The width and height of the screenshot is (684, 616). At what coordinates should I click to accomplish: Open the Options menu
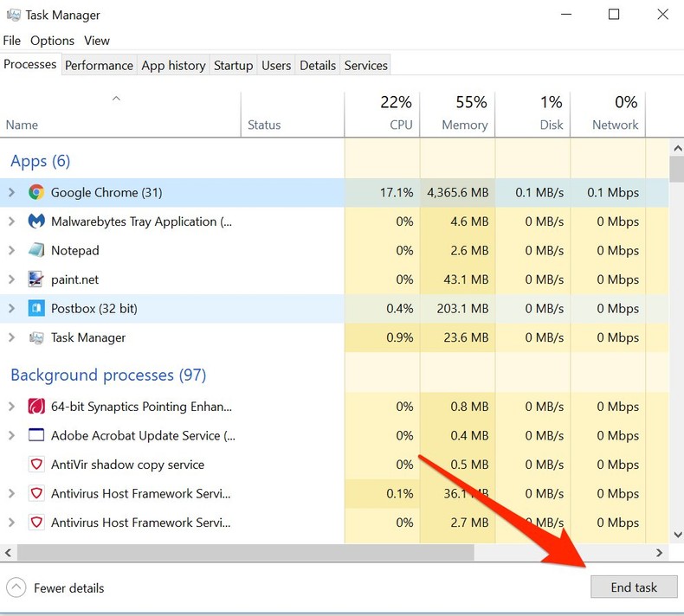coord(52,41)
